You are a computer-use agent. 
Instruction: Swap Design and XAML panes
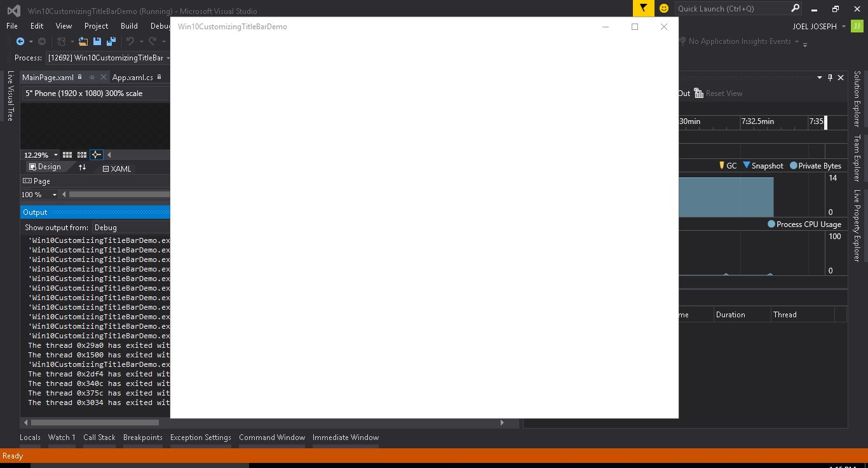(82, 167)
